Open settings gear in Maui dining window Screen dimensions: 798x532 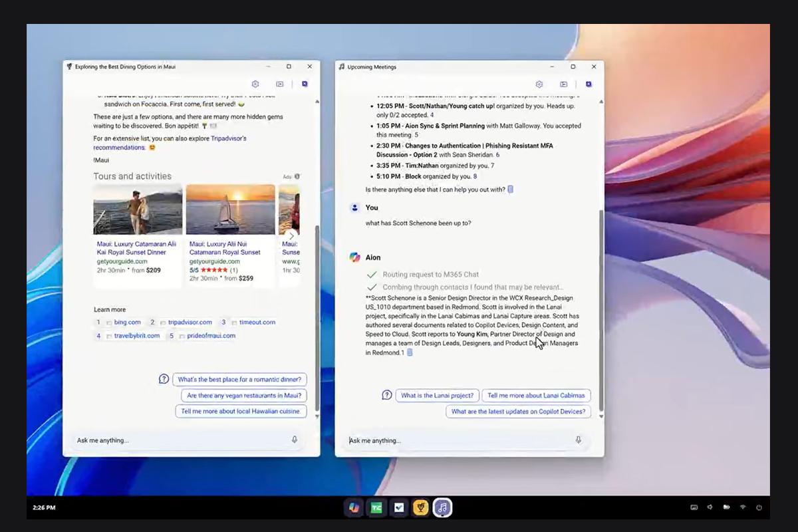(x=255, y=84)
